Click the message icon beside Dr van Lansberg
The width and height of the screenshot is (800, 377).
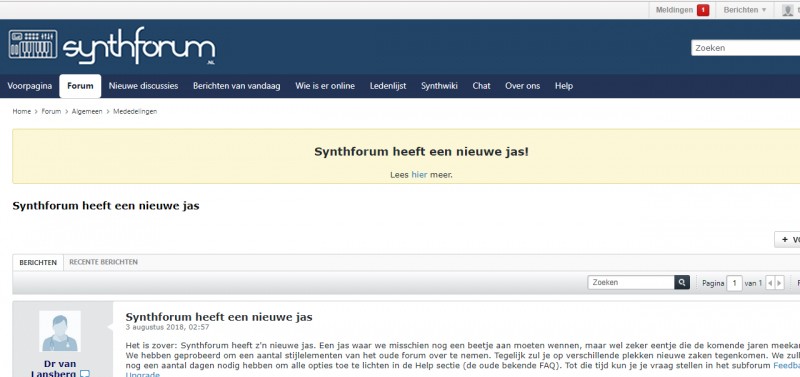pos(85,374)
